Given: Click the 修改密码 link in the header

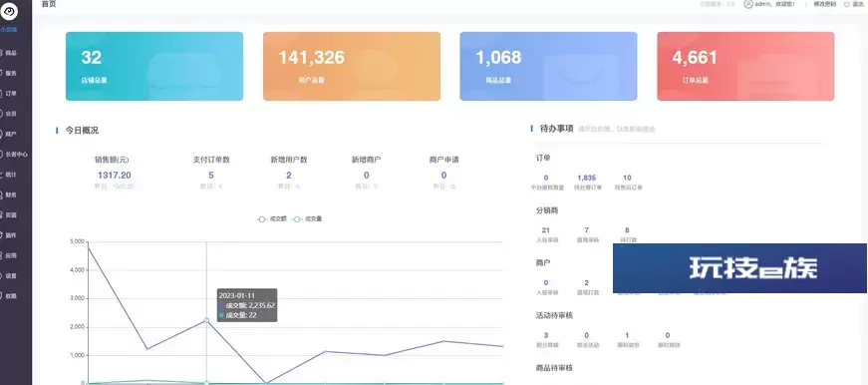Looking at the screenshot, I should [x=825, y=4].
